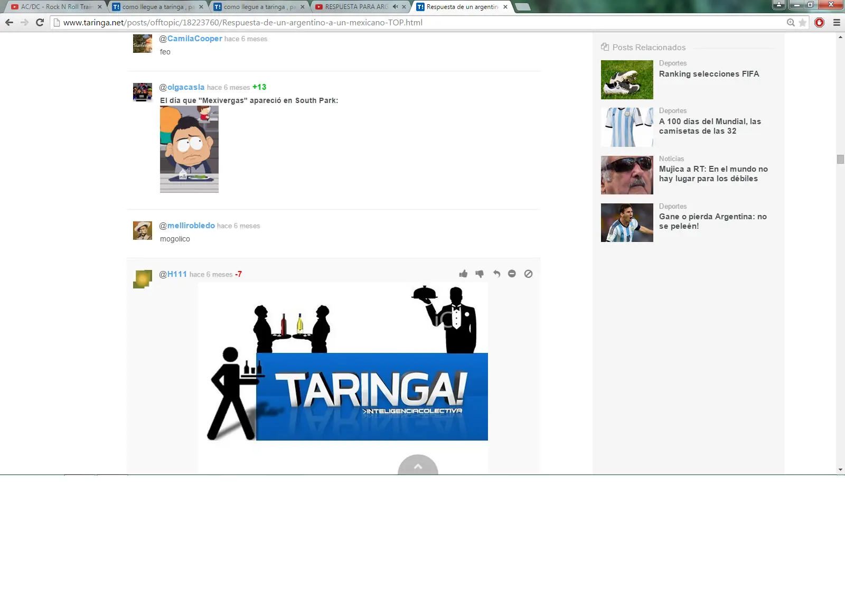Screen dimensions: 845x616
Task: Click the browser back arrow
Action: click(9, 22)
